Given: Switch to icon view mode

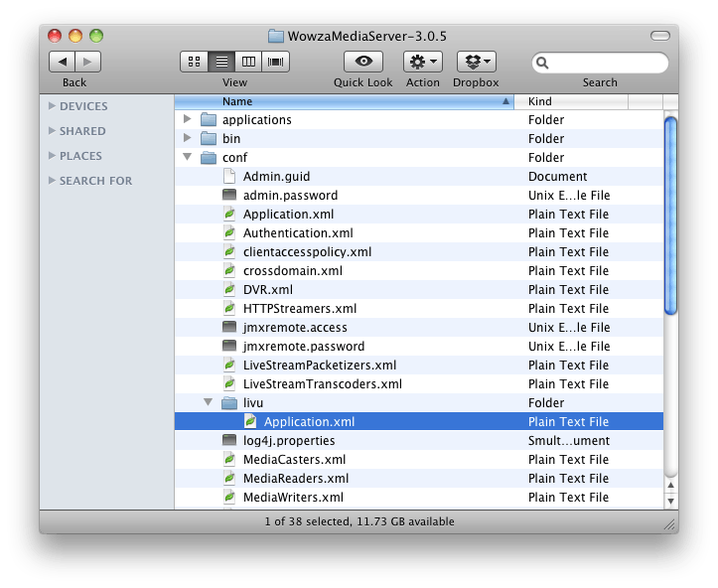Looking at the screenshot, I should point(194,62).
